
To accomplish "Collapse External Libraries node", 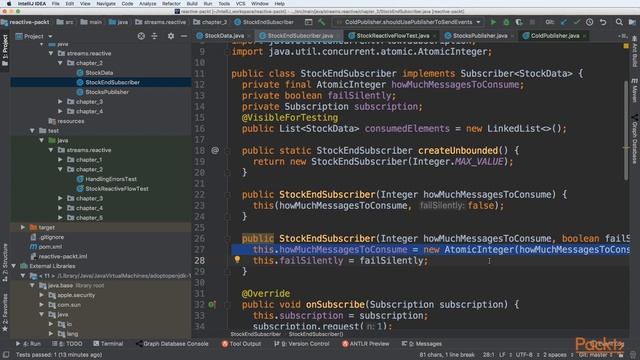I will [x=13, y=266].
